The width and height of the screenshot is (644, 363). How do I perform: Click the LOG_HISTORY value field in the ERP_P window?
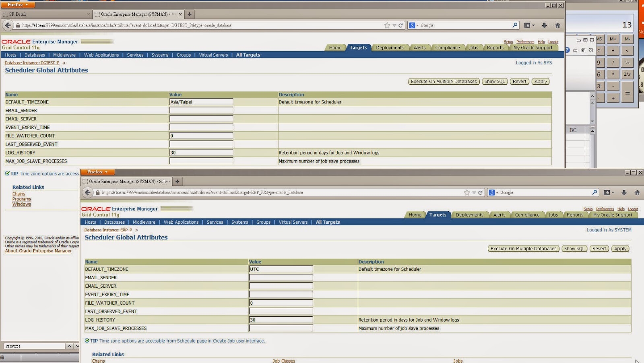[281, 320]
